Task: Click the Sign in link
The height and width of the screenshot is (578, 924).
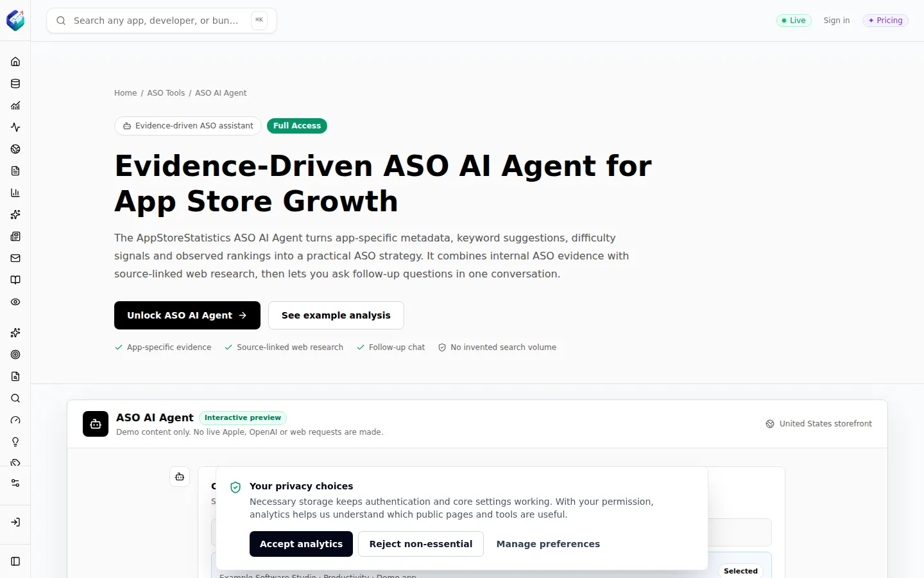Action: tap(837, 21)
